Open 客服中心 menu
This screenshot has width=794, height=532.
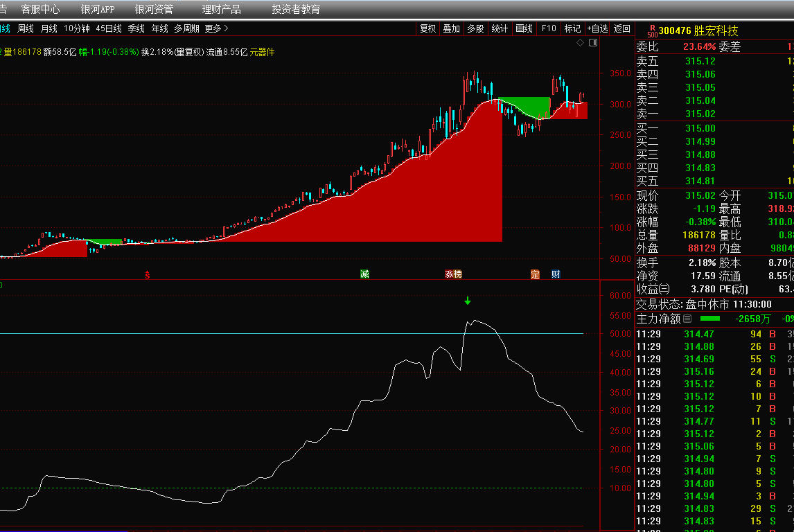(40, 9)
